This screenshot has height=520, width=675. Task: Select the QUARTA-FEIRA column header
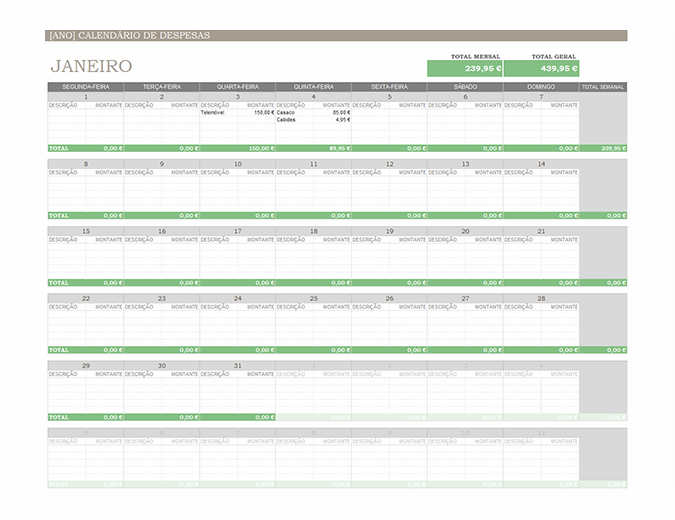[237, 87]
